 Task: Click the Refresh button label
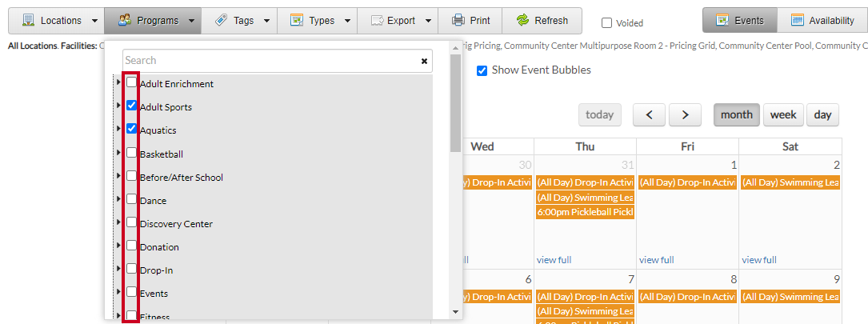coord(551,21)
